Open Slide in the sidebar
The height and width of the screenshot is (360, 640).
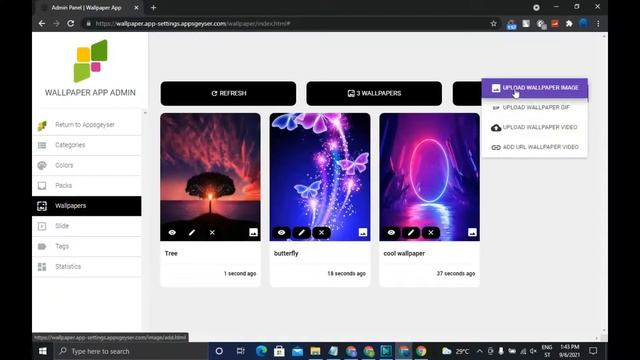(x=87, y=226)
